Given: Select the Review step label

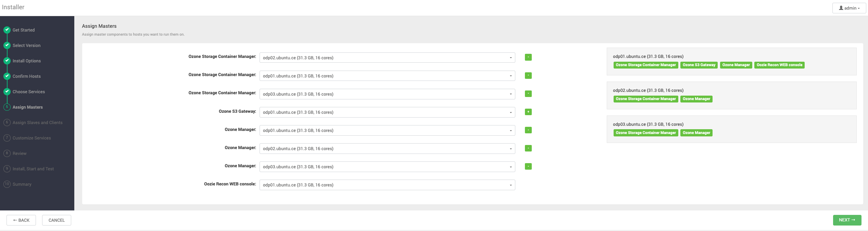Looking at the screenshot, I should [20, 154].
